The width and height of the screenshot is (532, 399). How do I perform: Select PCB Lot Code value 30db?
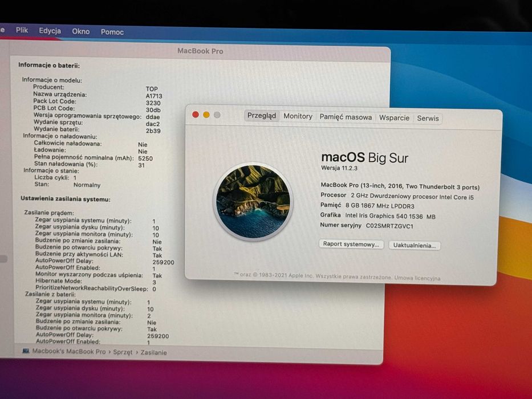pos(153,110)
